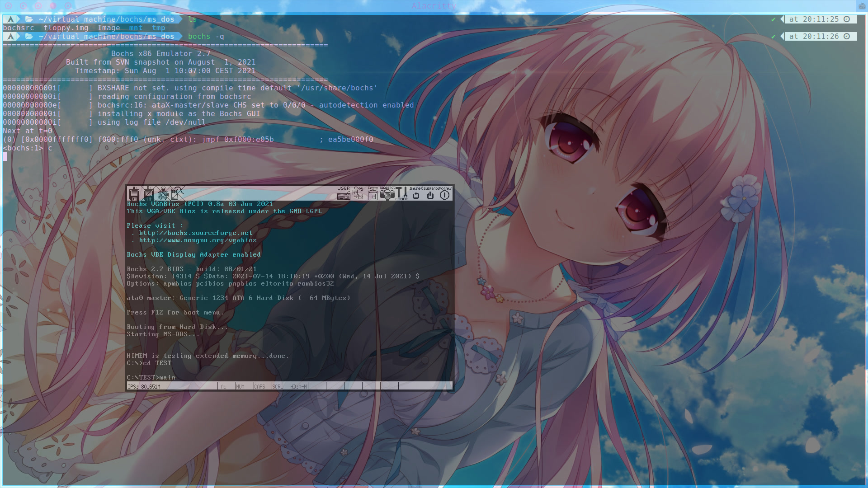The height and width of the screenshot is (488, 868).
Task: Click the Paste icon in Bochs toolbar
Action: 373,193
